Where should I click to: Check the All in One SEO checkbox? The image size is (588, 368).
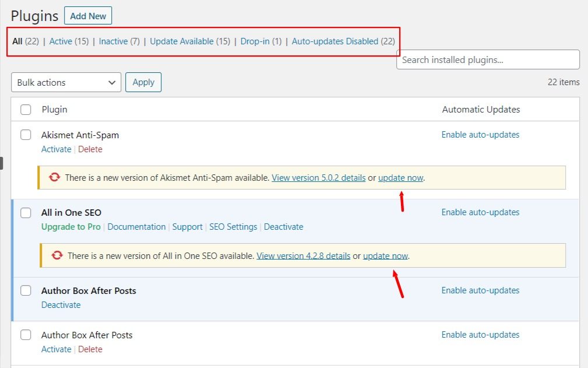tap(26, 213)
